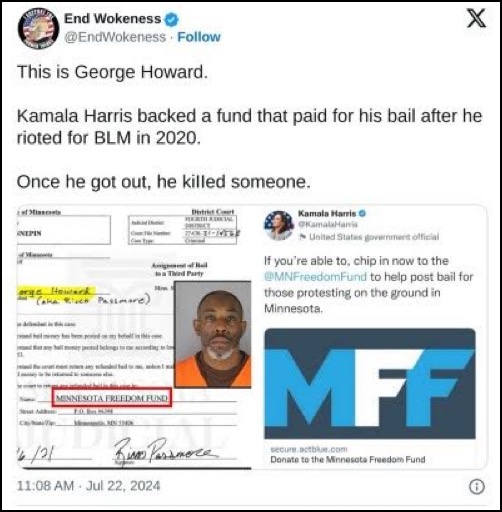Screen dimensions: 502x512
Task: Open the mugshot photo in the document
Action: 213,334
